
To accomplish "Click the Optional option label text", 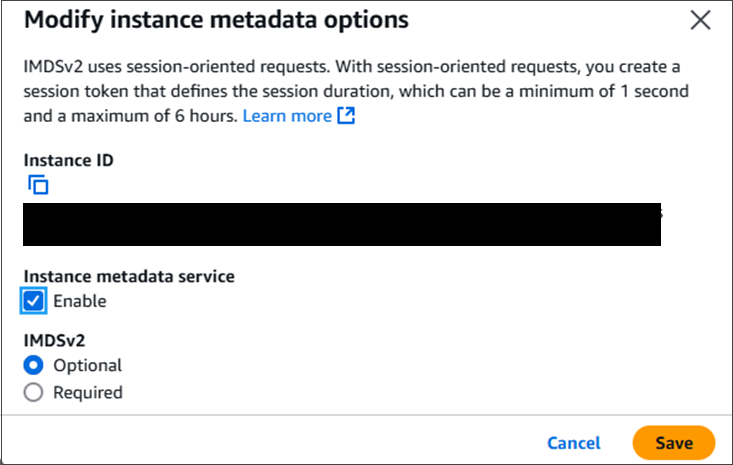I will pos(87,365).
